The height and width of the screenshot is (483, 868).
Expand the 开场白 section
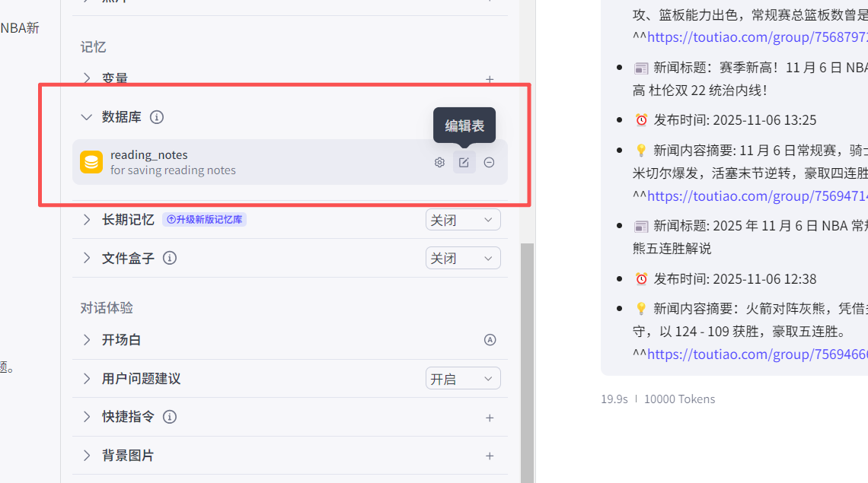(86, 340)
